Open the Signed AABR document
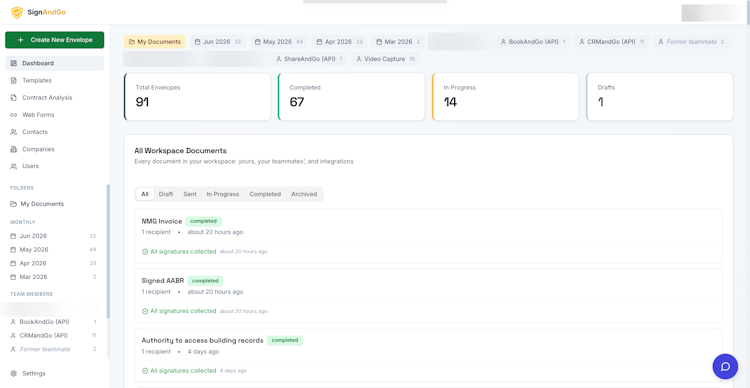Image resolution: width=750 pixels, height=388 pixels. (428, 296)
